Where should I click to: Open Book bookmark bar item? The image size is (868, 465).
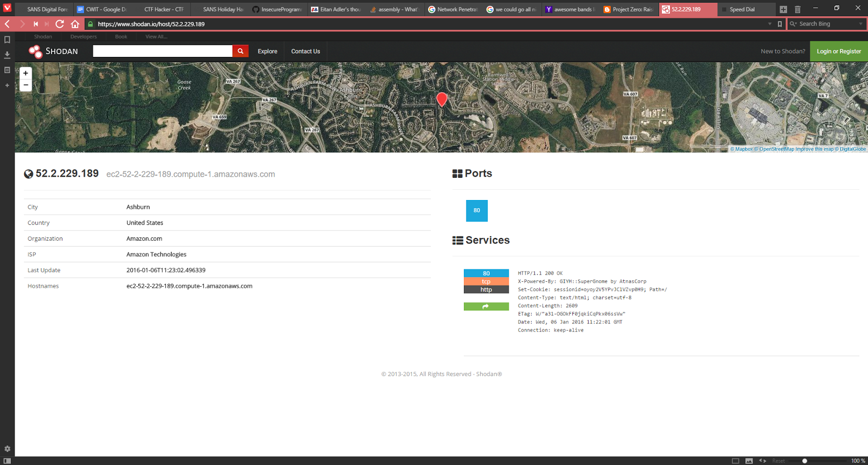tap(121, 37)
